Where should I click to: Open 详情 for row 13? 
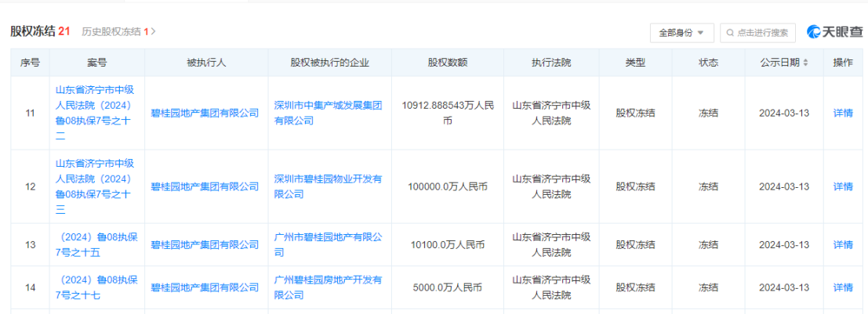click(843, 244)
